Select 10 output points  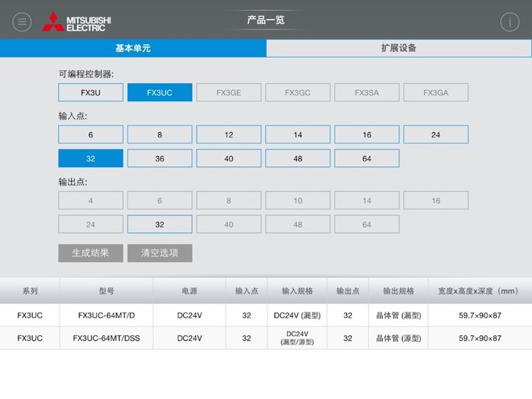point(298,201)
